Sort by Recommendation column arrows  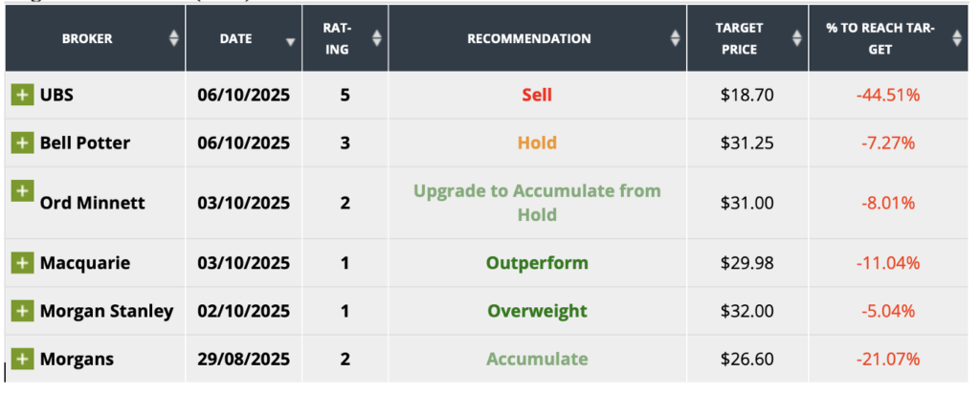(x=676, y=38)
